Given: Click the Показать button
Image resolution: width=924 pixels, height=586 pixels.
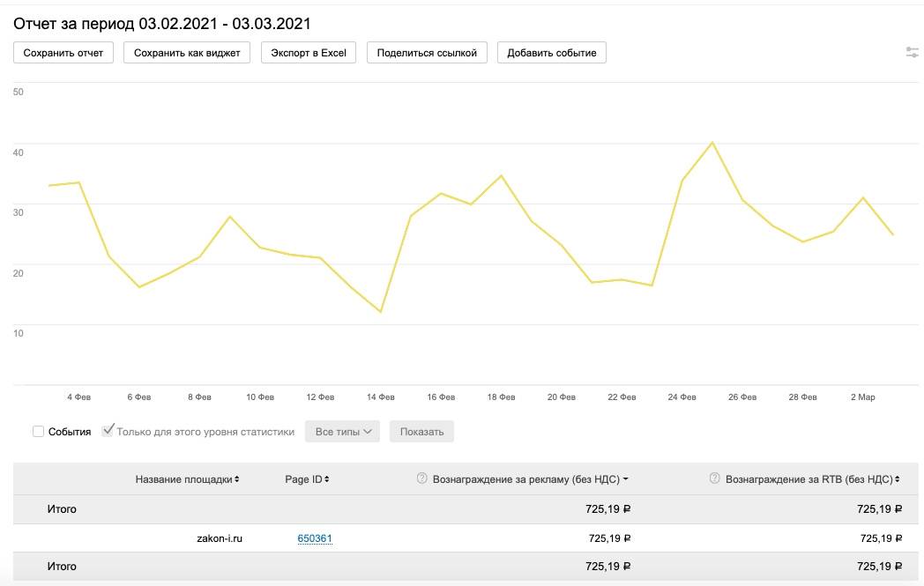Looking at the screenshot, I should click(421, 432).
